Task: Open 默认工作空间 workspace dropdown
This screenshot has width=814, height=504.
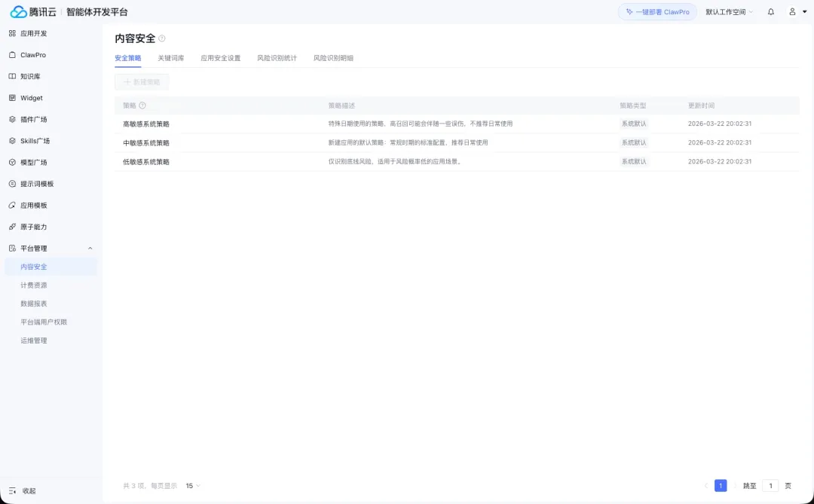Action: tap(729, 12)
